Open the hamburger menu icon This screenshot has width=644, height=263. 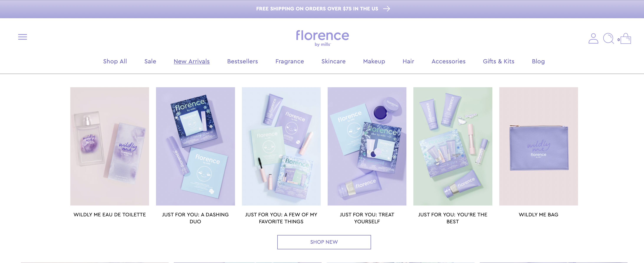tap(23, 37)
